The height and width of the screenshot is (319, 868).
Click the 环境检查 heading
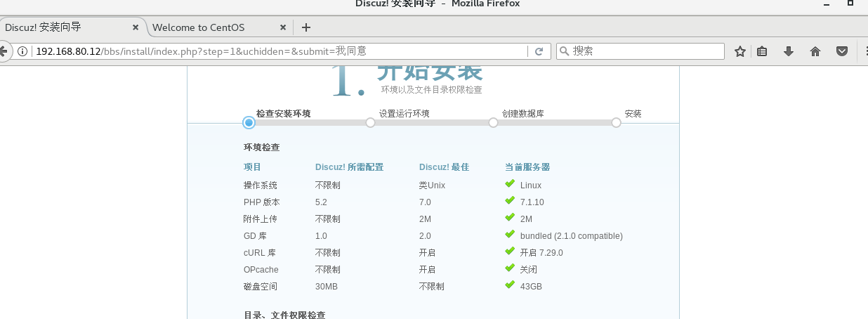click(x=261, y=148)
